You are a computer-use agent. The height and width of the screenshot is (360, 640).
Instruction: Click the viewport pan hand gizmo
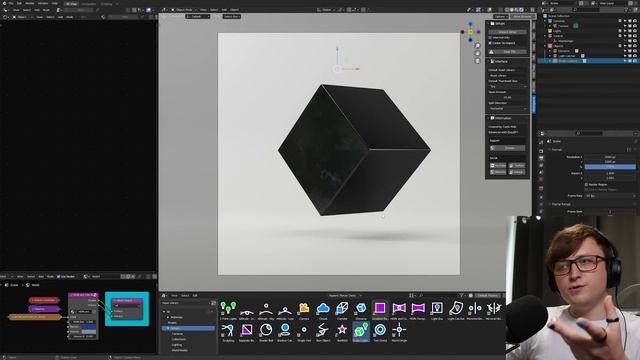(478, 53)
